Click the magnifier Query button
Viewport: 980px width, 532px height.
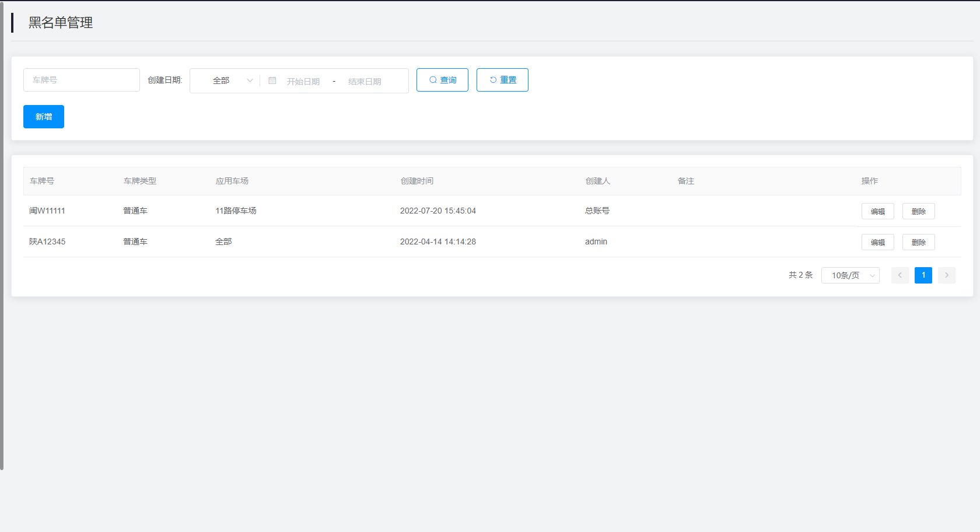(x=442, y=80)
